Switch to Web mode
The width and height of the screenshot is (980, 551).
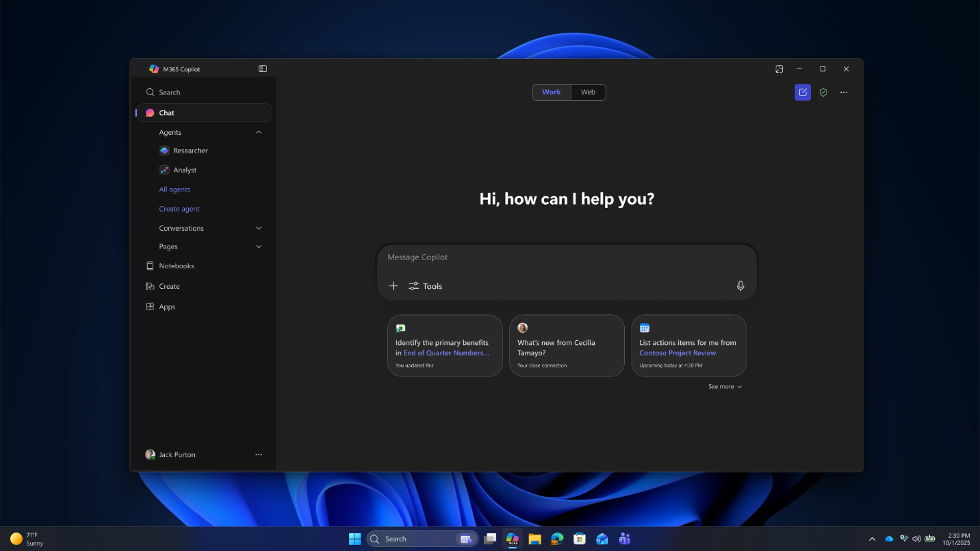click(589, 92)
